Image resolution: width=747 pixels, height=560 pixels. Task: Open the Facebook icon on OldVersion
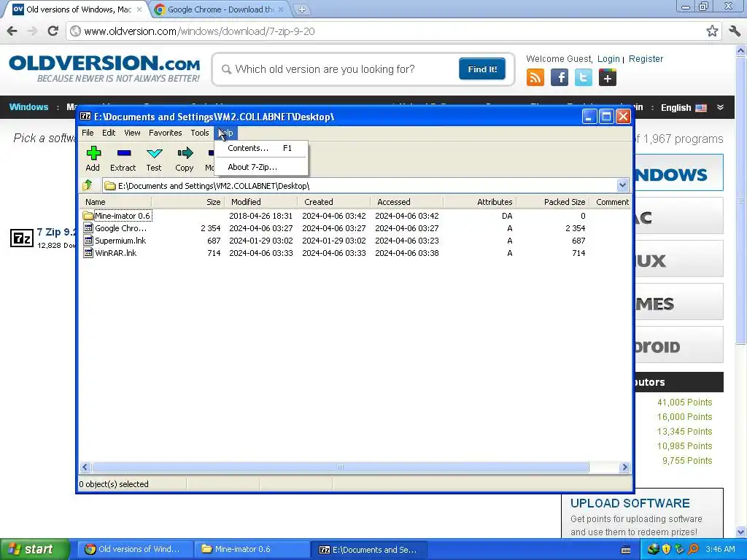pyautogui.click(x=560, y=77)
